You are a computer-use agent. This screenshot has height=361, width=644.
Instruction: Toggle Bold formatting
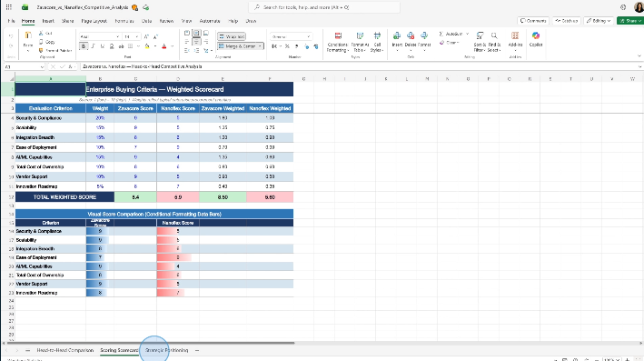84,46
